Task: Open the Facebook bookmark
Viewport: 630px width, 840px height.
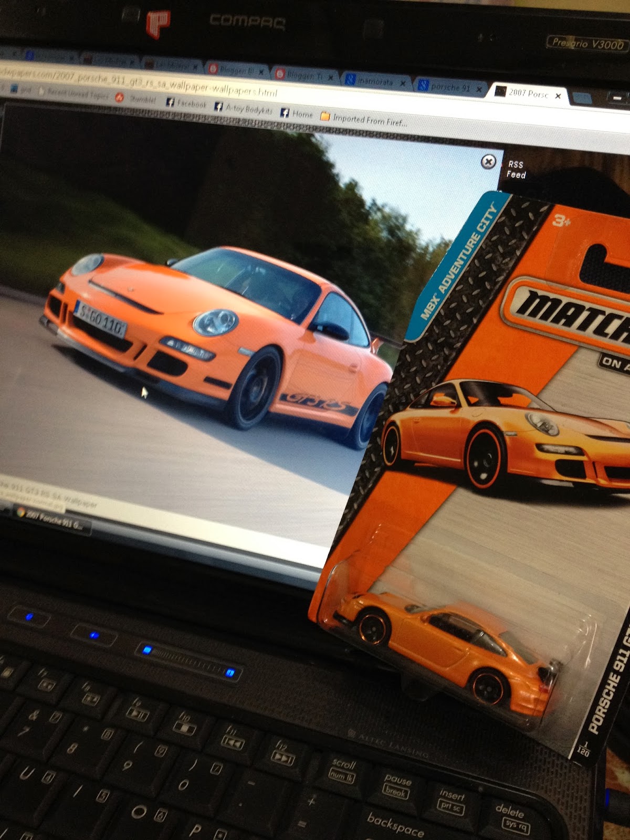Action: [186, 103]
